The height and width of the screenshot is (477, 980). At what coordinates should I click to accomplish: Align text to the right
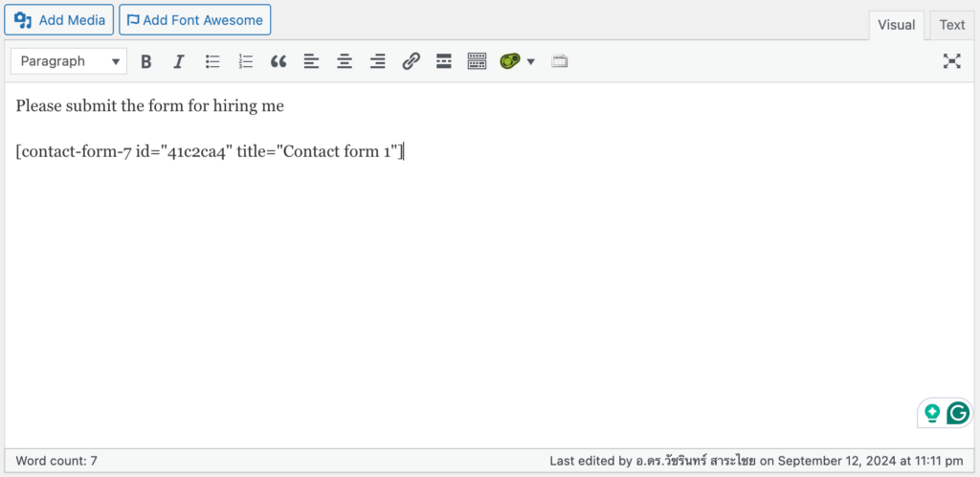[377, 61]
